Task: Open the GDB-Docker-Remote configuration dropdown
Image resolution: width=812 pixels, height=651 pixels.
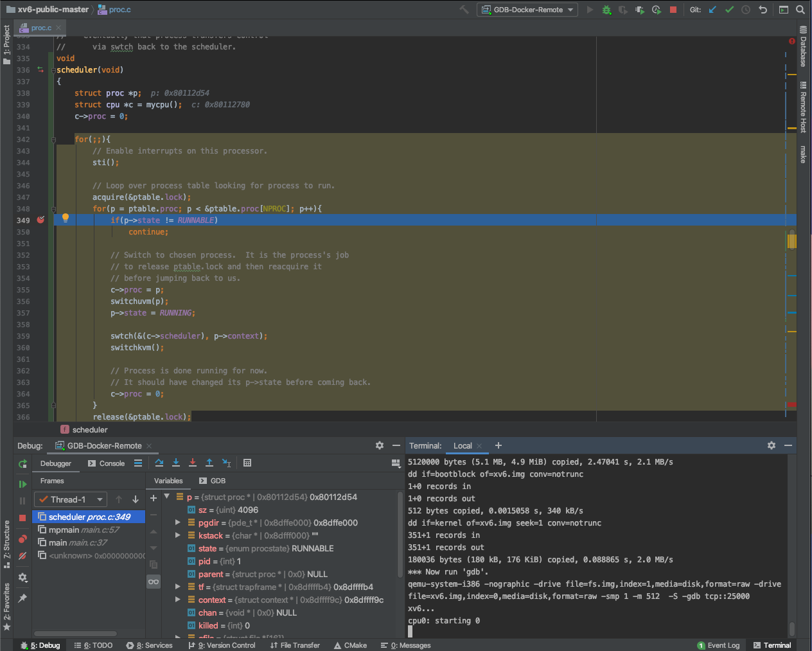Action: (x=527, y=10)
